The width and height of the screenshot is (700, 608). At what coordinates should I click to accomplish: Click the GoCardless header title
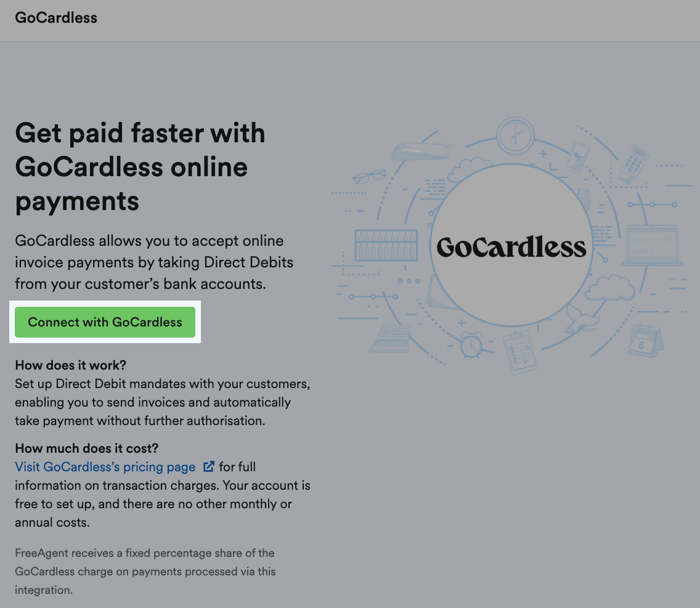pyautogui.click(x=56, y=18)
